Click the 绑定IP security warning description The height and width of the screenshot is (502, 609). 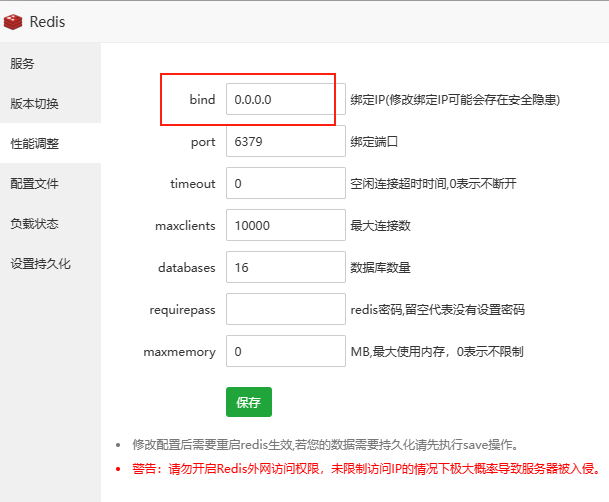455,100
